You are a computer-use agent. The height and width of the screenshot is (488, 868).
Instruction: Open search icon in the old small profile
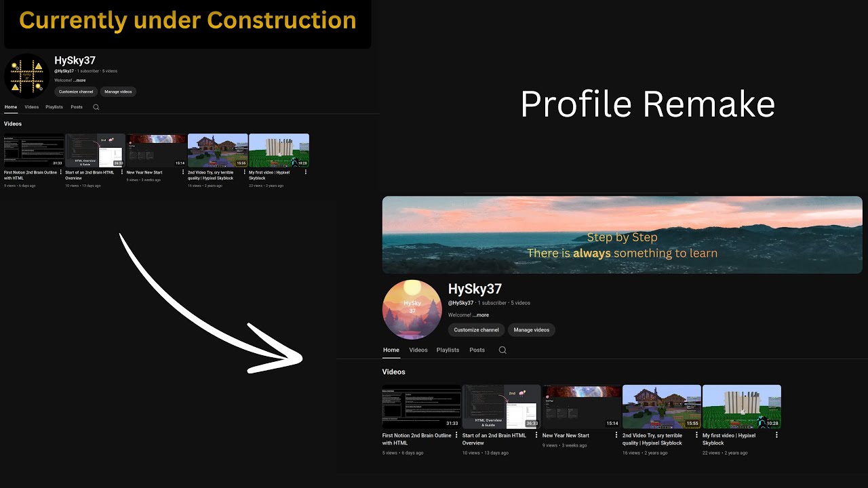[x=96, y=107]
